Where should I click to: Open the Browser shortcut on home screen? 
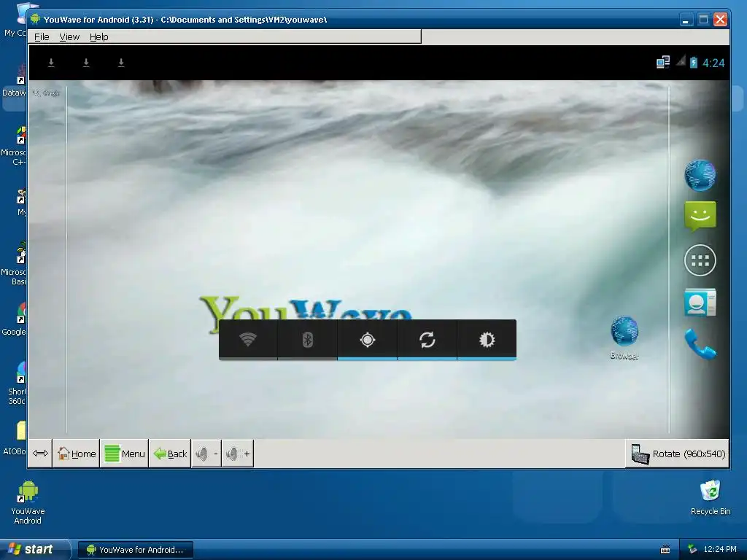pyautogui.click(x=624, y=337)
